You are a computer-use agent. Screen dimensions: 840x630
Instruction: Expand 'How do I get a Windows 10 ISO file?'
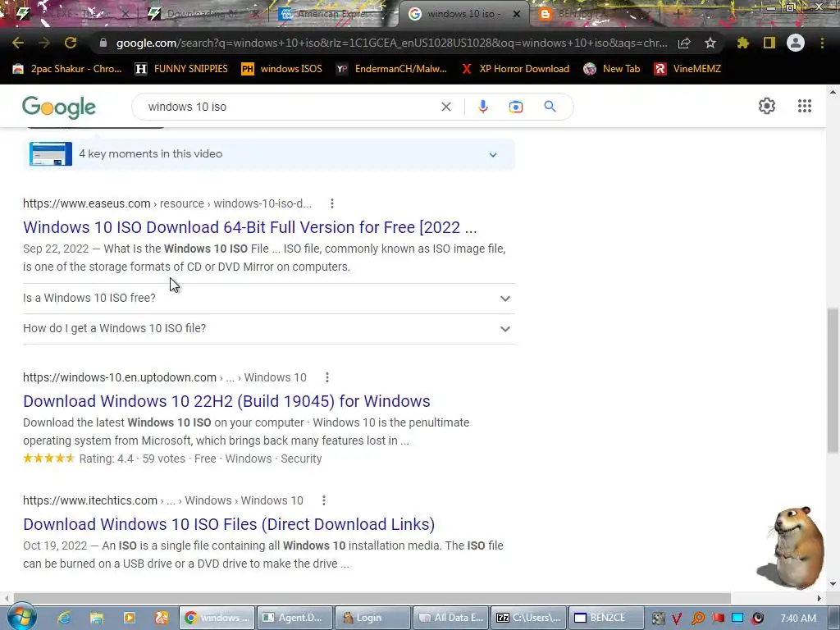click(269, 329)
